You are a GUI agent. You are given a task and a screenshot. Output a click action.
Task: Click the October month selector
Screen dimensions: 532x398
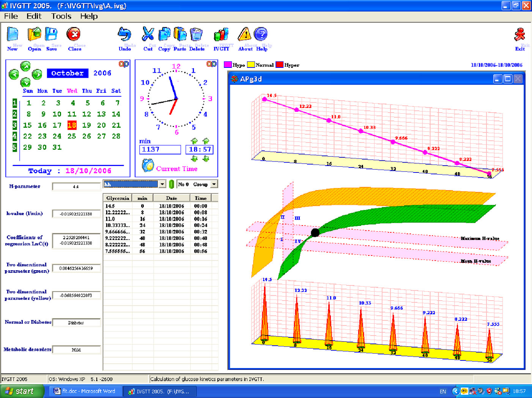click(x=68, y=73)
